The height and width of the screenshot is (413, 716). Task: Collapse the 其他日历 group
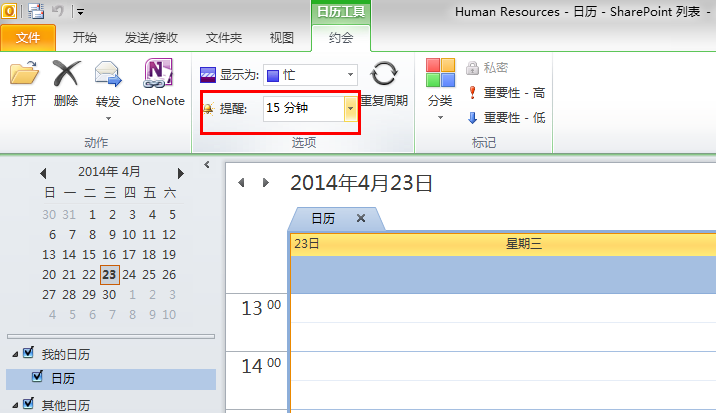[x=15, y=405]
